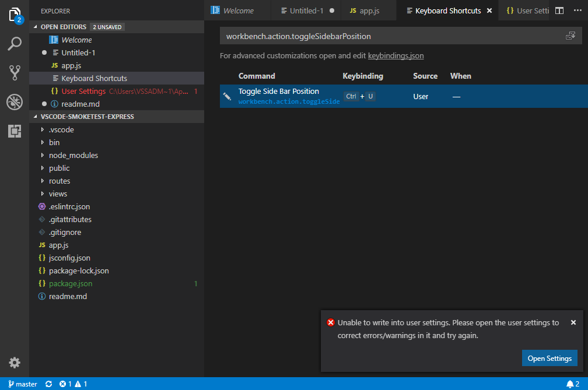The width and height of the screenshot is (588, 390).
Task: Switch to the Untitled-1 tab
Action: click(x=306, y=10)
